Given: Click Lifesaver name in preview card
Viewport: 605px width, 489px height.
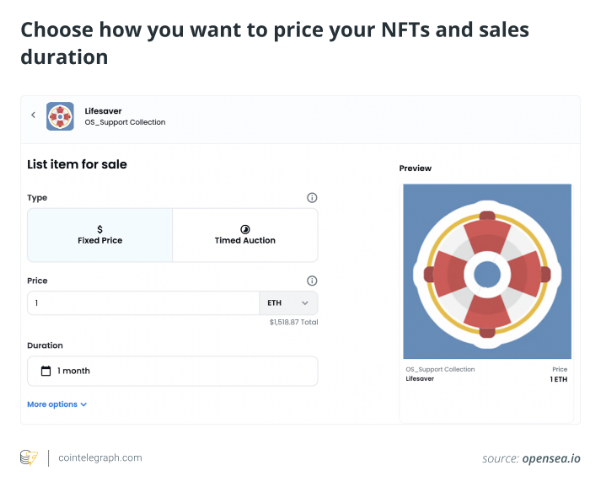Looking at the screenshot, I should click(420, 379).
